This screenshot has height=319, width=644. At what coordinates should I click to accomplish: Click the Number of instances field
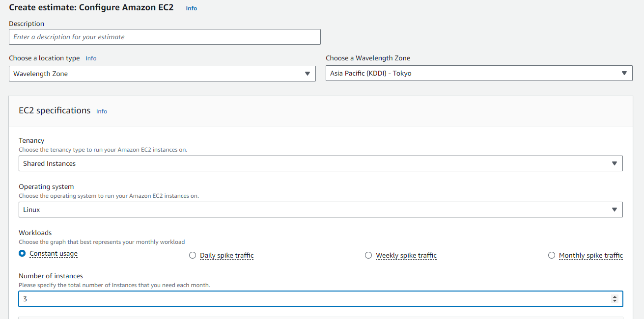(x=314, y=298)
